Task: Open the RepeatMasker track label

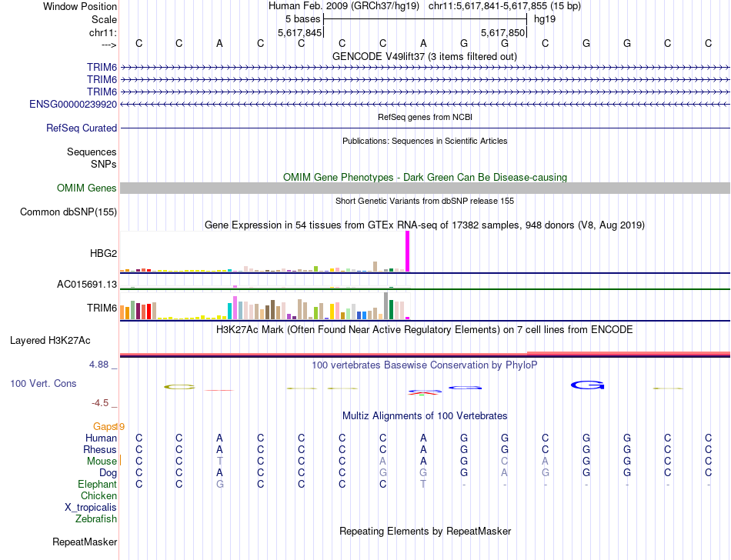Action: click(85, 542)
